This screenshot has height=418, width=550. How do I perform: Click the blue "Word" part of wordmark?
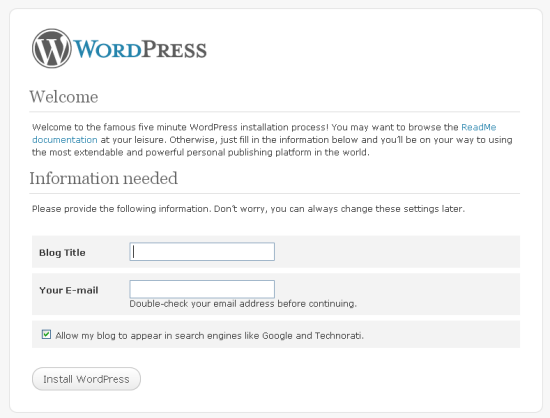coord(107,49)
